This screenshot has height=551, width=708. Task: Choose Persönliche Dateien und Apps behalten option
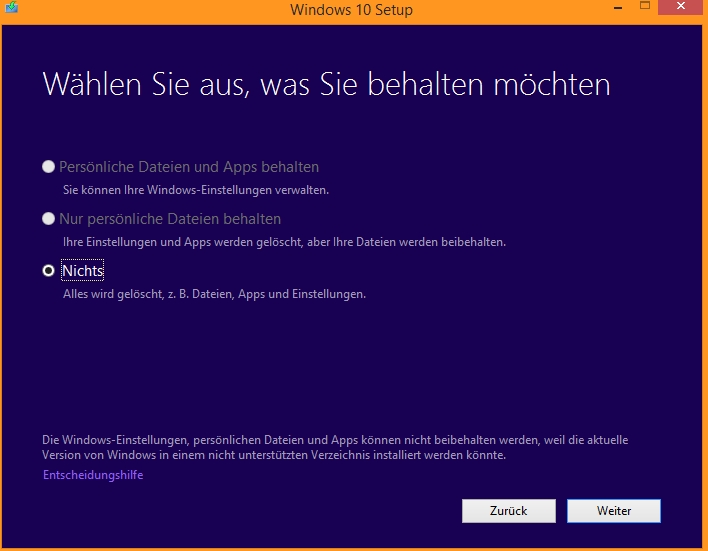click(x=48, y=167)
